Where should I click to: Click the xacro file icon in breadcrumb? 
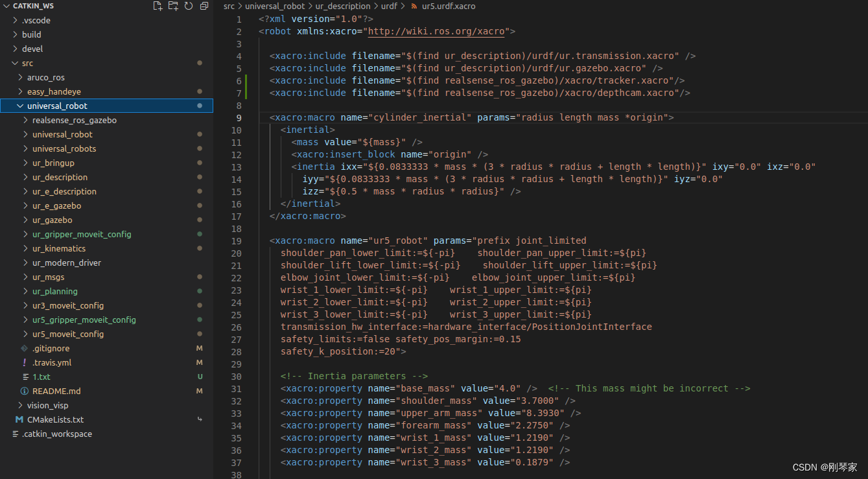pos(414,6)
